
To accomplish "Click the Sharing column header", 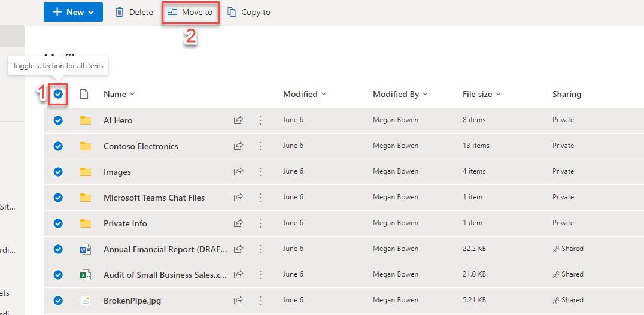I will click(x=567, y=94).
